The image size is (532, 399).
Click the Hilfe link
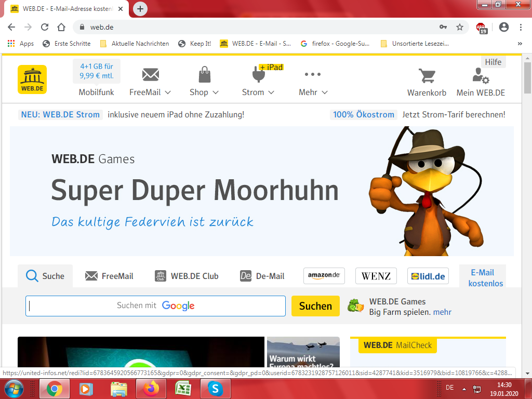tap(493, 62)
